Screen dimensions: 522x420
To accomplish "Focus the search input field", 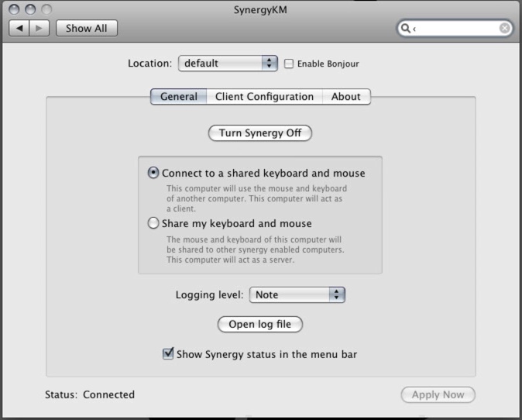I will pos(455,29).
